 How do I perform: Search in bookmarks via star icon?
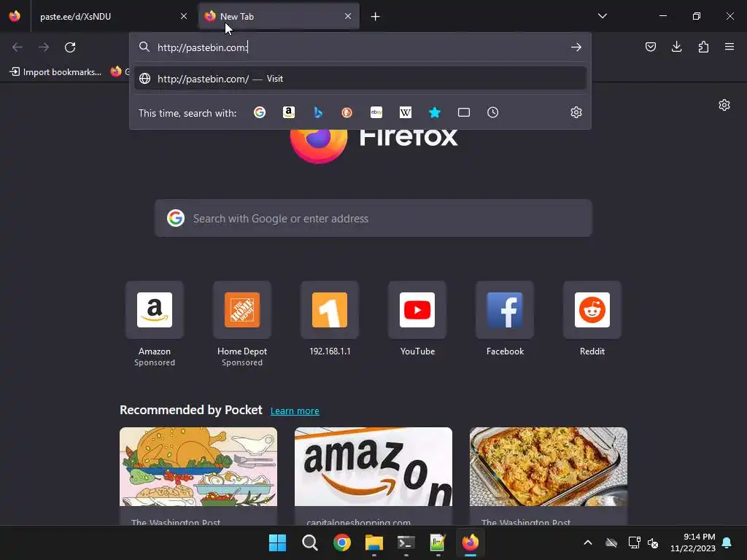coord(435,112)
